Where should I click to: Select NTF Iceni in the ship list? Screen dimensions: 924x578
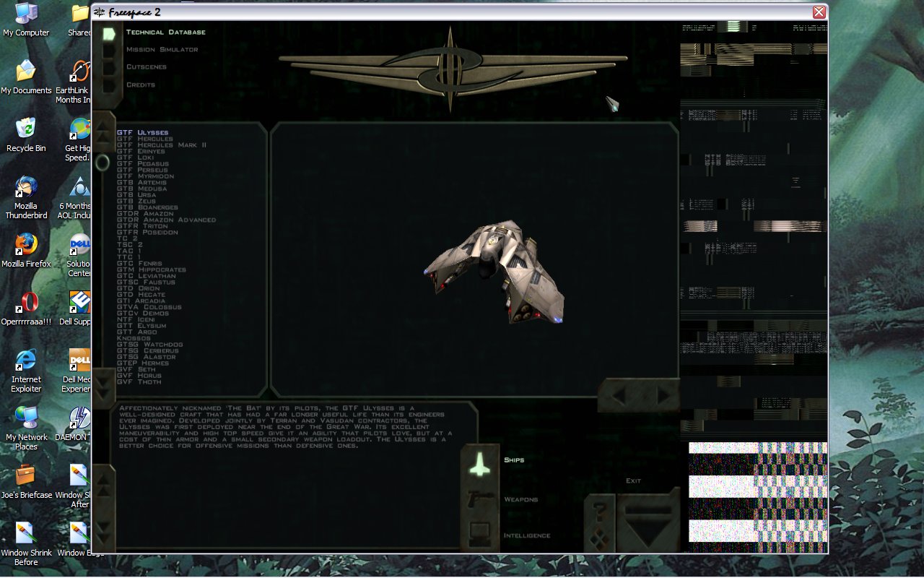click(136, 320)
